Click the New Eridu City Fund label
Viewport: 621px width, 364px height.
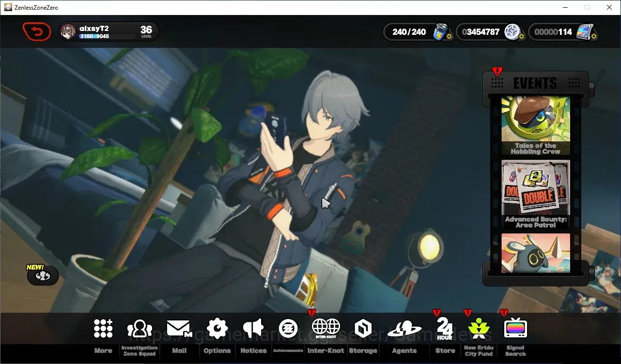tap(479, 350)
